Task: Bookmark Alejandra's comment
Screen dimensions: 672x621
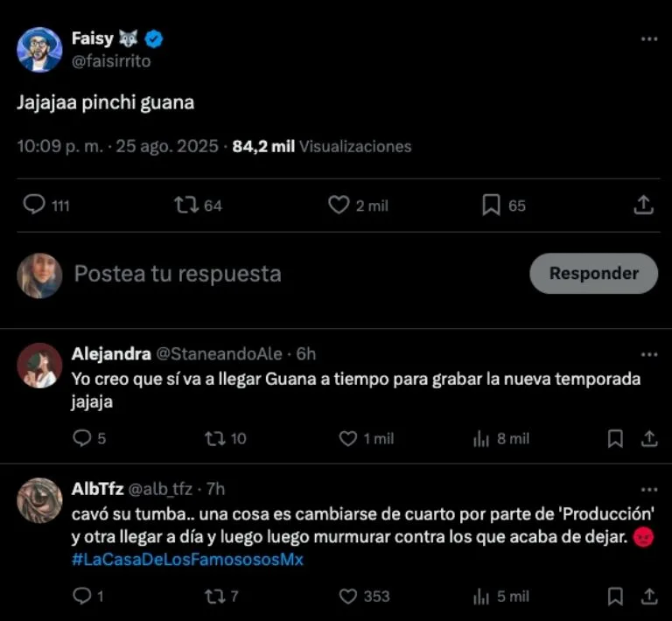Action: [615, 438]
